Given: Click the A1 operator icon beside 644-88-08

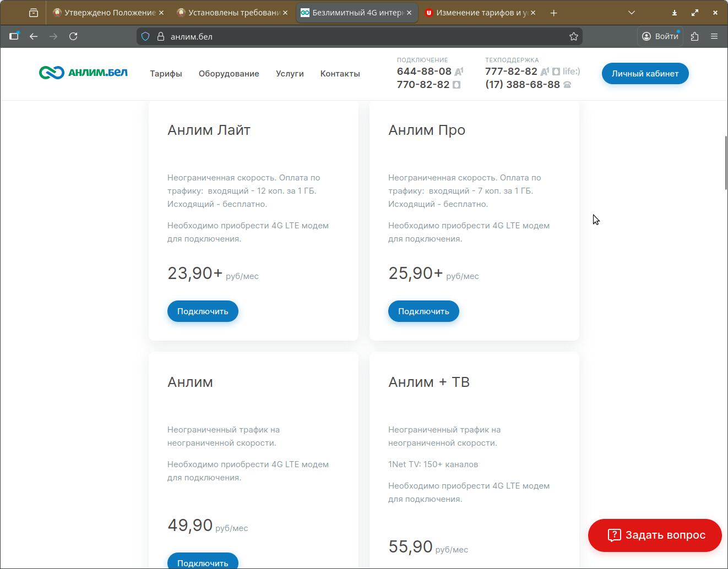Looking at the screenshot, I should pos(459,72).
